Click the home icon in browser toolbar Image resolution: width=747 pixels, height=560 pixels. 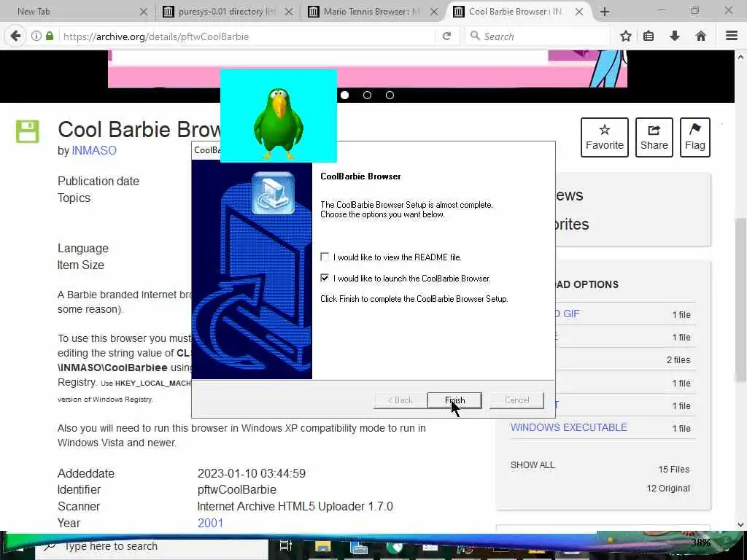click(x=701, y=36)
